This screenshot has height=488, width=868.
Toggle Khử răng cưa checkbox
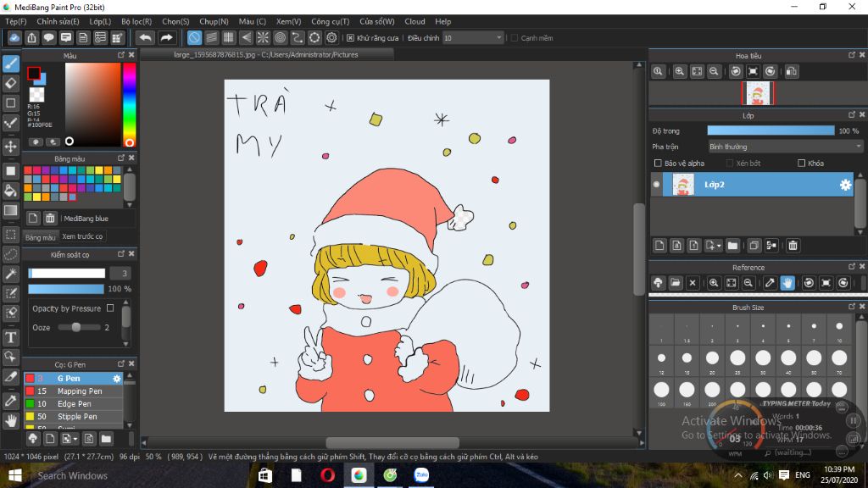pos(350,37)
